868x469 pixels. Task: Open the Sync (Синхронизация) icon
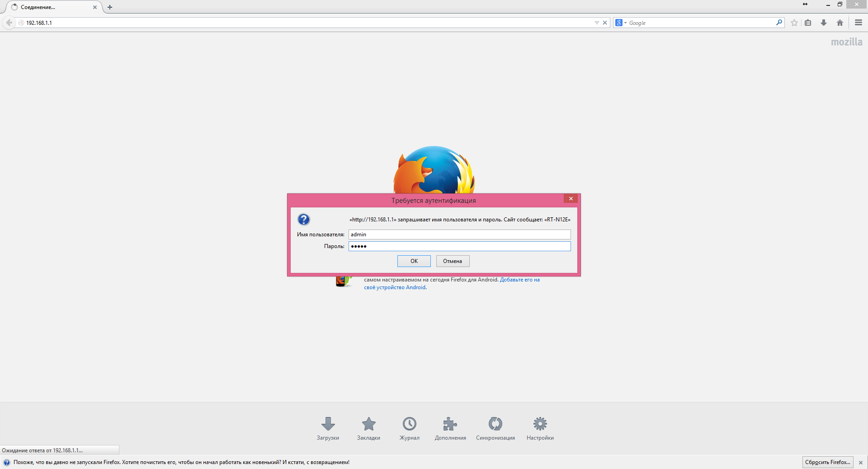click(x=495, y=424)
